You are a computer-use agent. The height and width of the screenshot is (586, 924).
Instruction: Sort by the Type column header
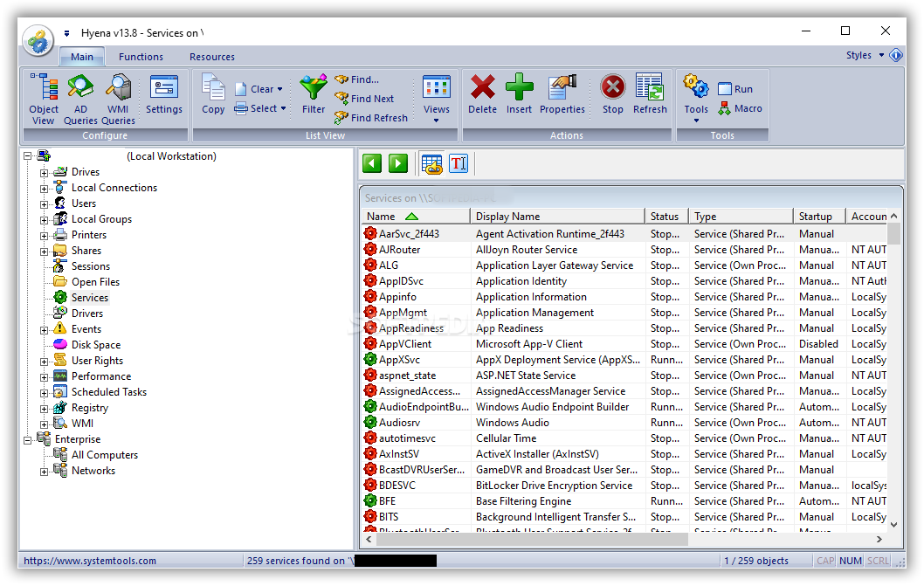(x=741, y=217)
